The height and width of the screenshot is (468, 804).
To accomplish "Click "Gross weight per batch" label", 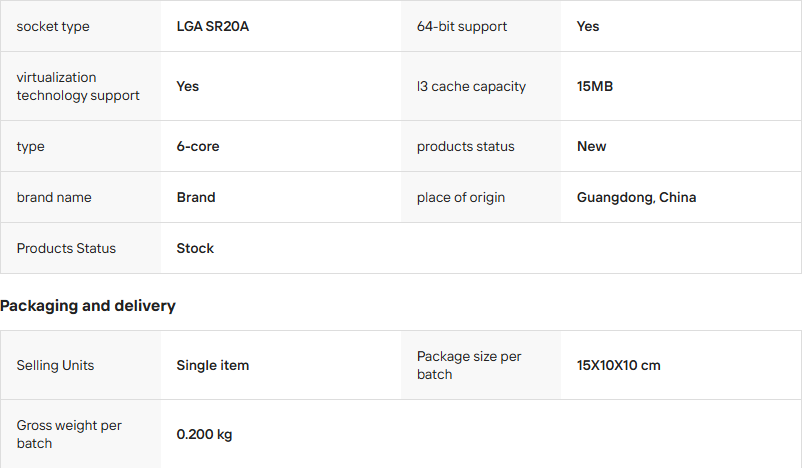I will coord(69,434).
